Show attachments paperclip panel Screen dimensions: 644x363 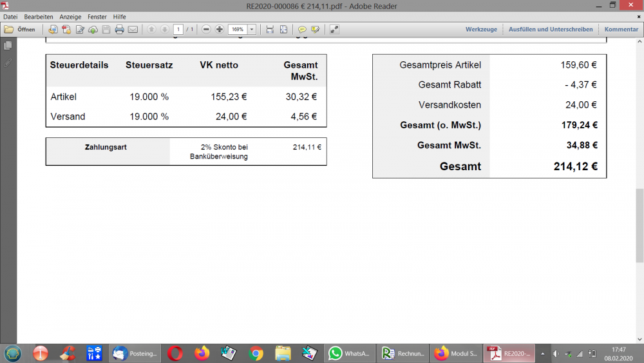coord(8,63)
